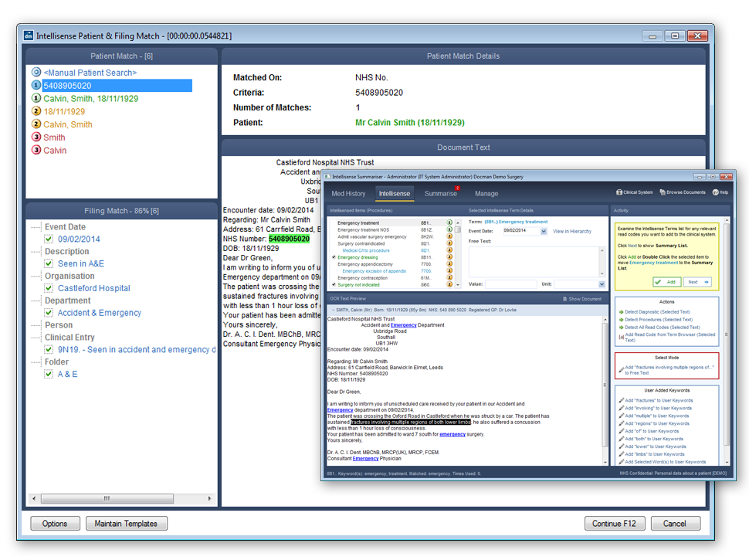Click Add "limbs" to User Keywords
This screenshot has height=560, width=749.
[652, 454]
